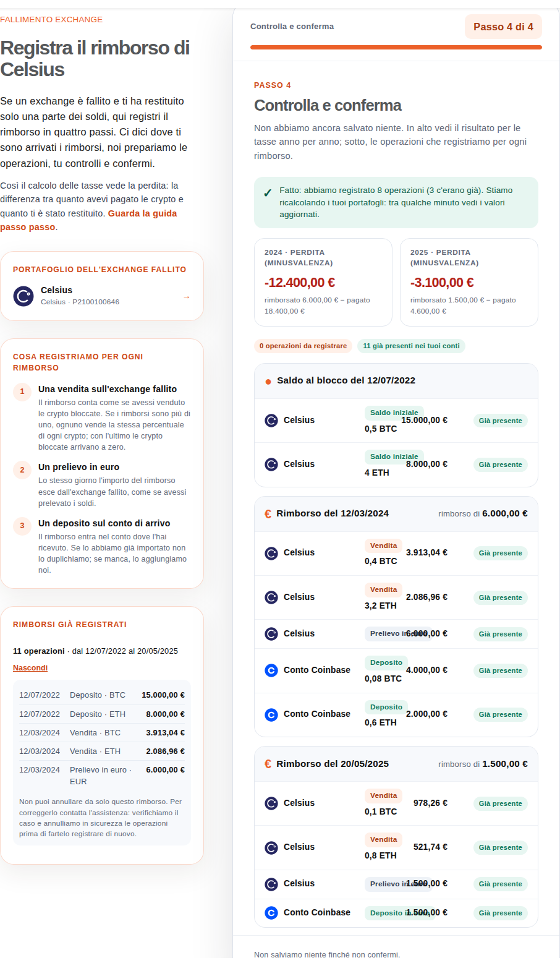Click the 'Già presente' badge in the 0,08 BTC row

pos(501,670)
